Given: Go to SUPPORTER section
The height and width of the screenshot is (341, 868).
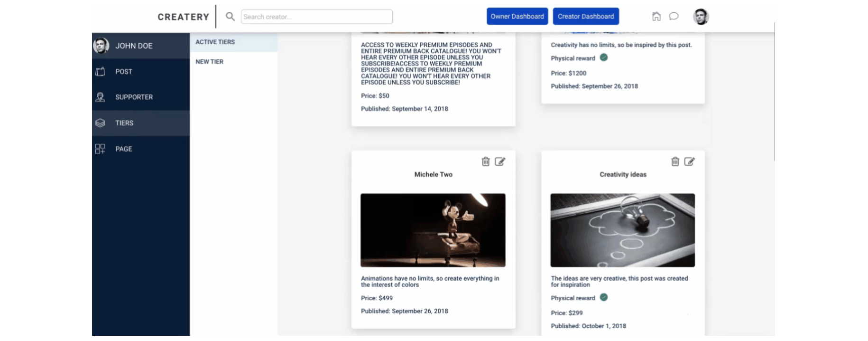Looking at the screenshot, I should [141, 97].
